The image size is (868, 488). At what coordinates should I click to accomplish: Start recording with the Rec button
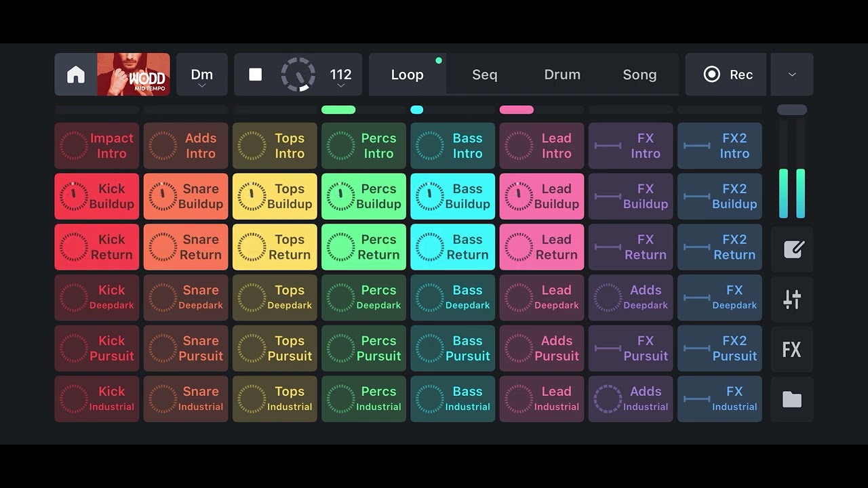point(726,75)
